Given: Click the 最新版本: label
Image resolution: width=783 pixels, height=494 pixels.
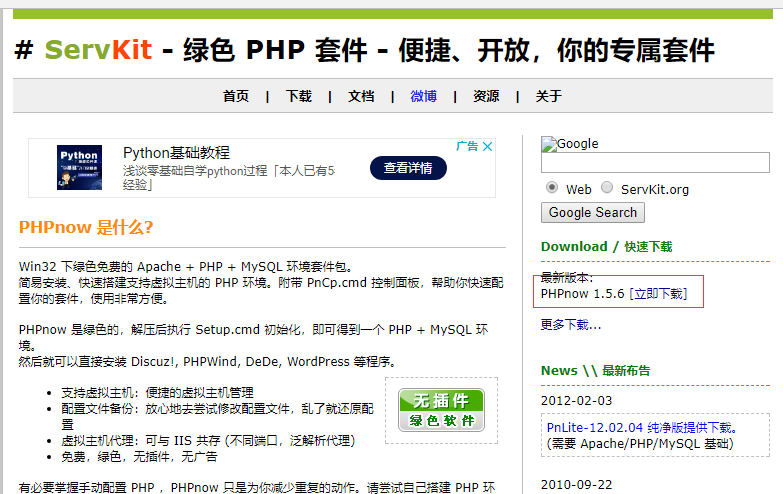Looking at the screenshot, I should point(567,278).
